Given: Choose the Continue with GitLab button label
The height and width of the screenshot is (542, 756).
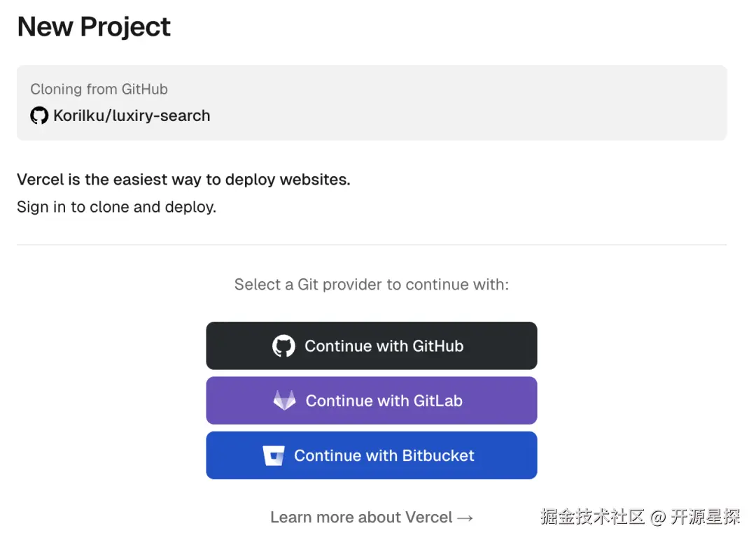Looking at the screenshot, I should coord(384,401).
